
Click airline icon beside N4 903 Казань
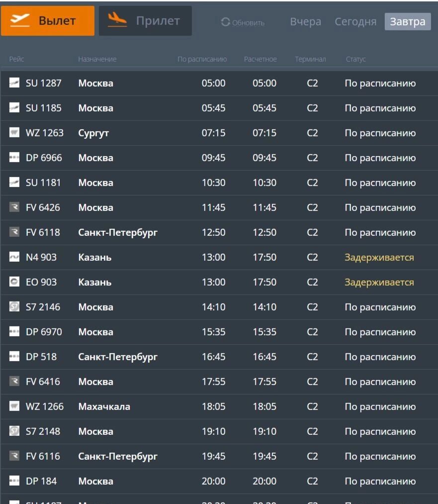14,257
